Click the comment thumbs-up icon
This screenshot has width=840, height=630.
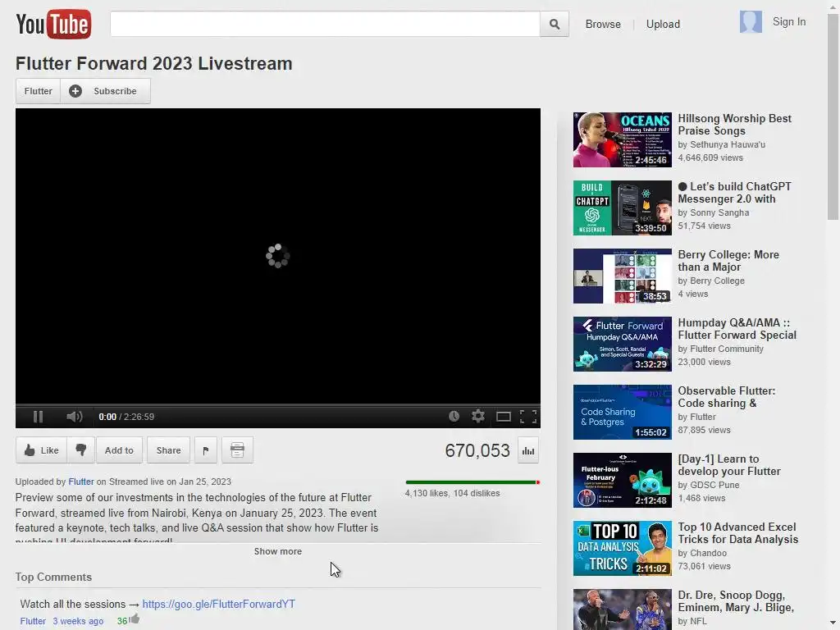pos(135,619)
